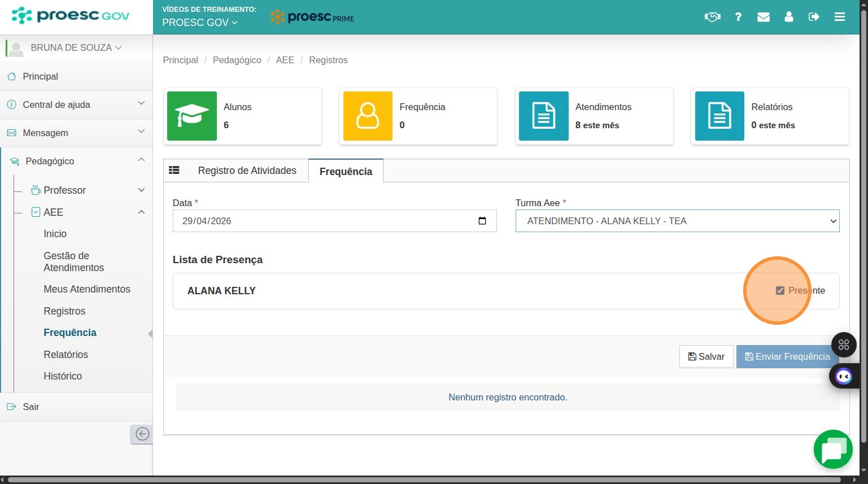Open the hamburger menu icon
The height and width of the screenshot is (484, 868).
point(840,17)
